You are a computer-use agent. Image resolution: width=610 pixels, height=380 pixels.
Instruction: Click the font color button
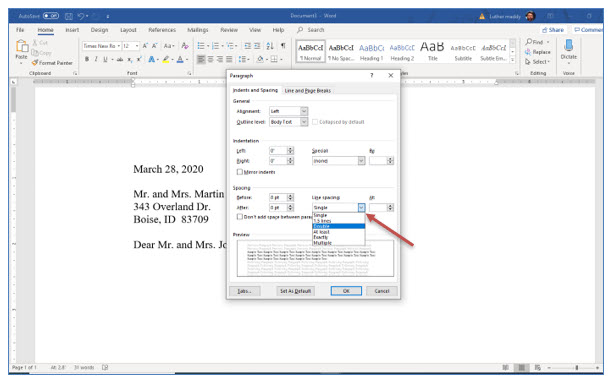click(180, 59)
